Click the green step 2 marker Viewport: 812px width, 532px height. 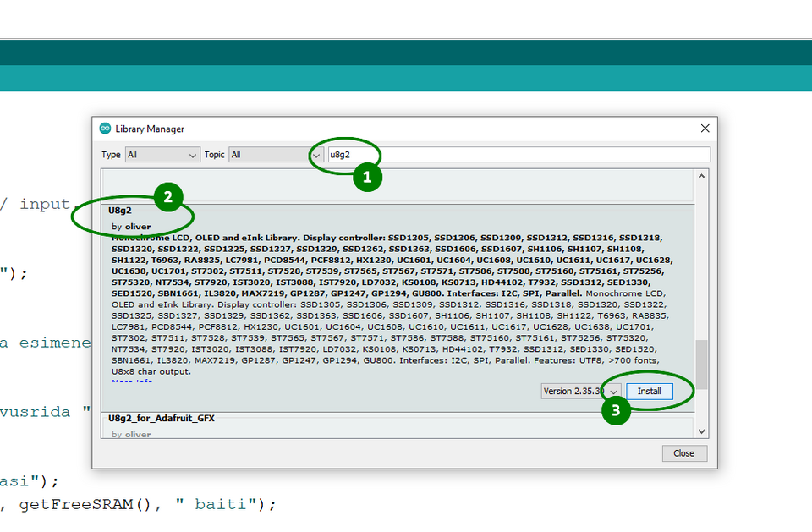pyautogui.click(x=168, y=197)
